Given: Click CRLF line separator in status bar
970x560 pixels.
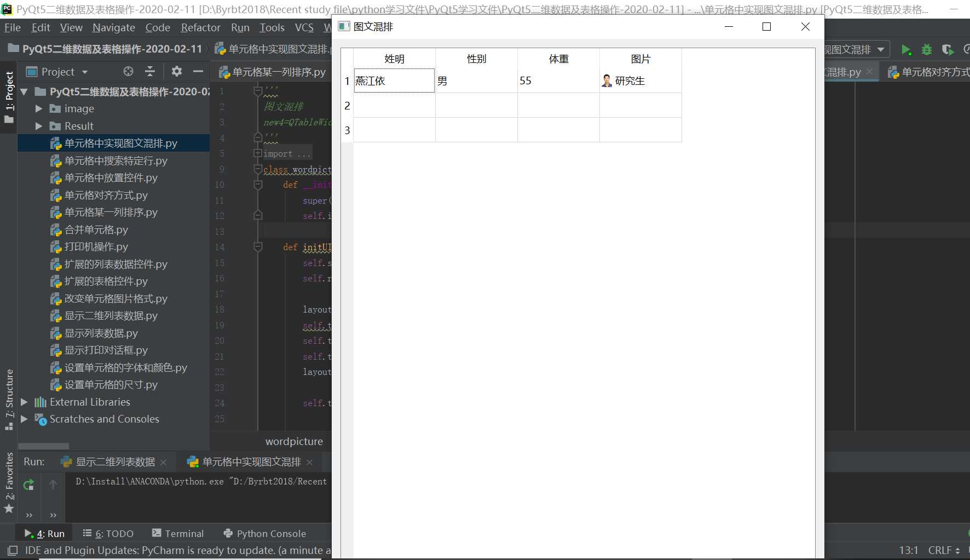Looking at the screenshot, I should 944,550.
